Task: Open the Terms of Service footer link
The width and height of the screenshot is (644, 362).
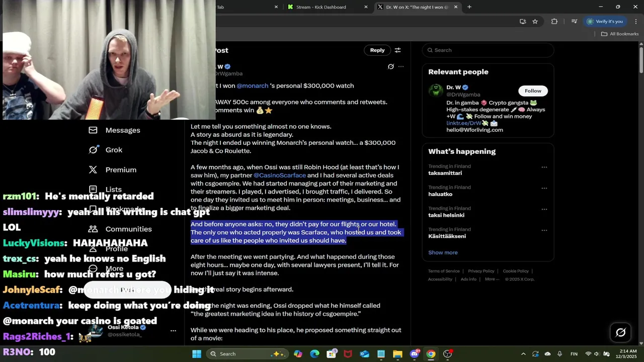Action: click(x=444, y=271)
